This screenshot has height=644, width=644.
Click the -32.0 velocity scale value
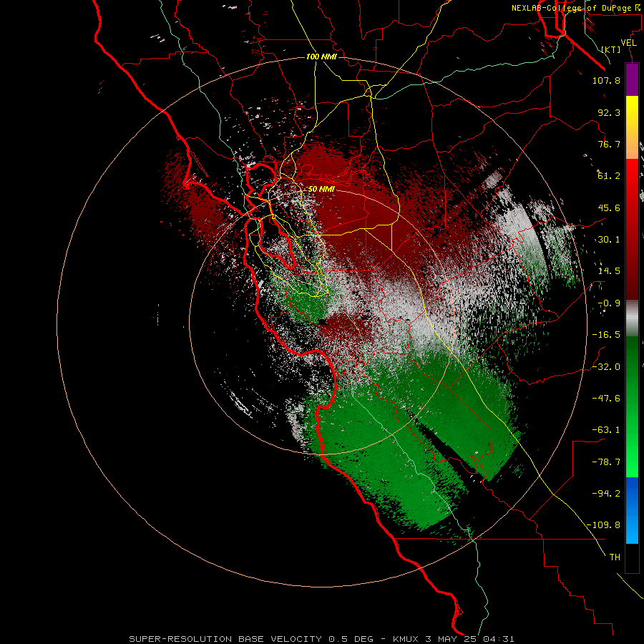606,367
